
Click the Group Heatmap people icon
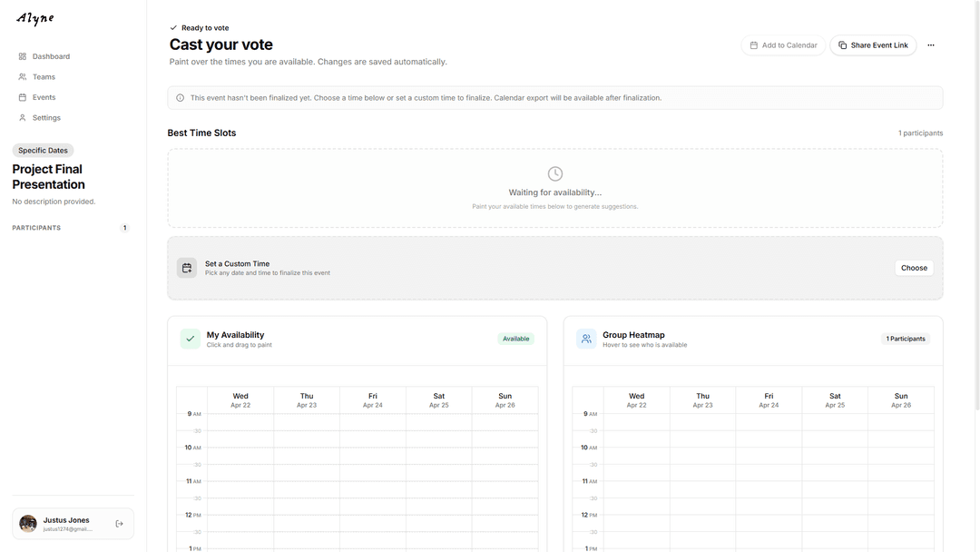586,339
